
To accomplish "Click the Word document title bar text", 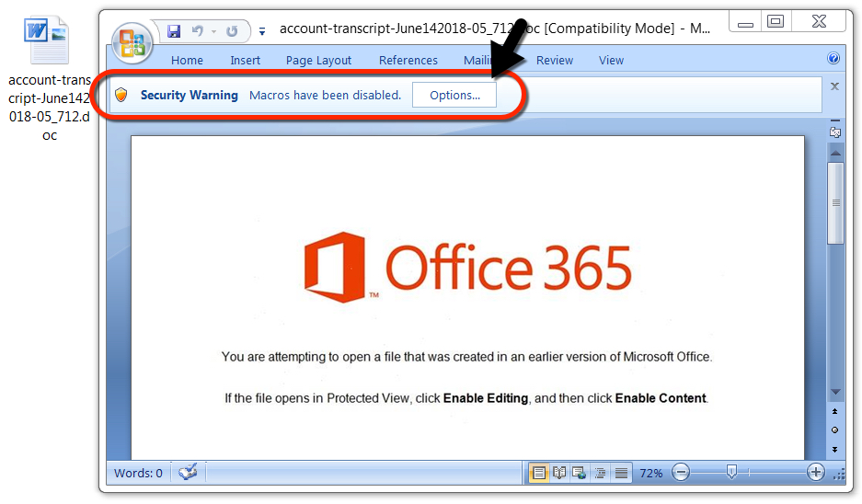I will (x=495, y=29).
